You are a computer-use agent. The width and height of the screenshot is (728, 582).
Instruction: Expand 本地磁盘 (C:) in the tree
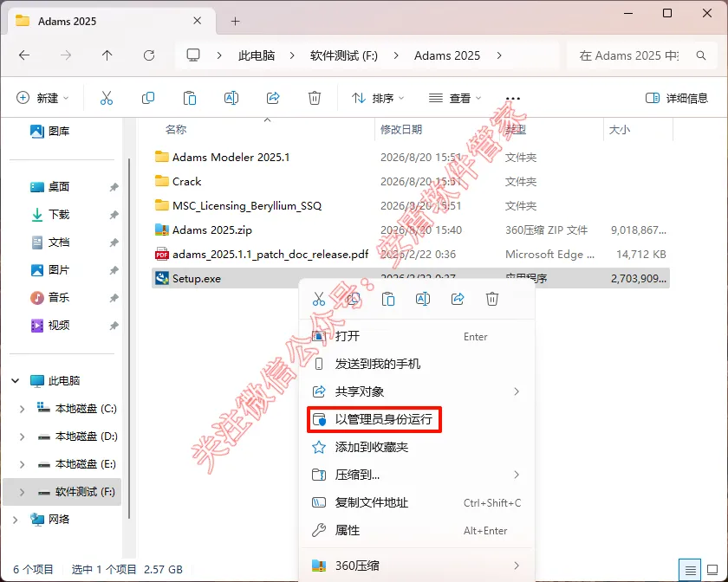[x=22, y=409]
